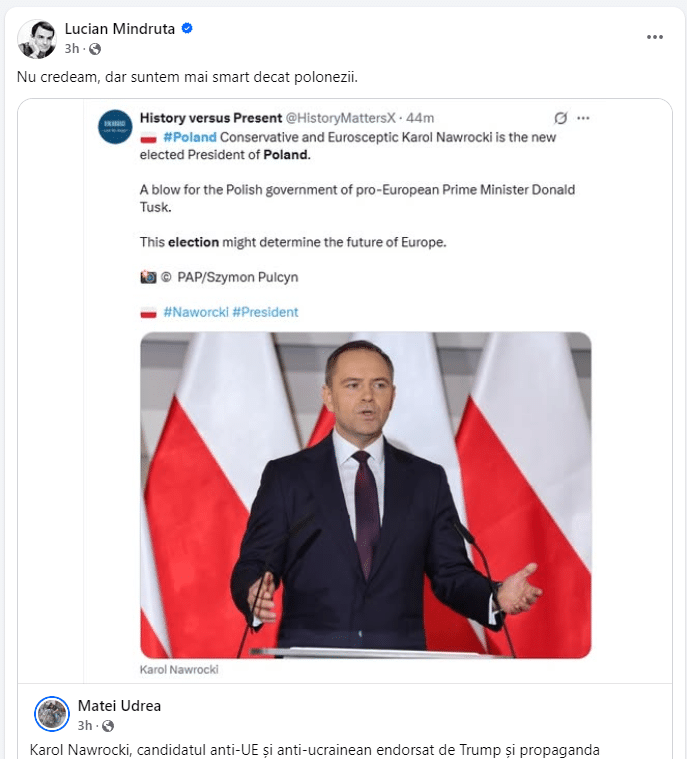Open Lucian Mindruta's profile name link
Screen dimensions: 687x759
120,29
